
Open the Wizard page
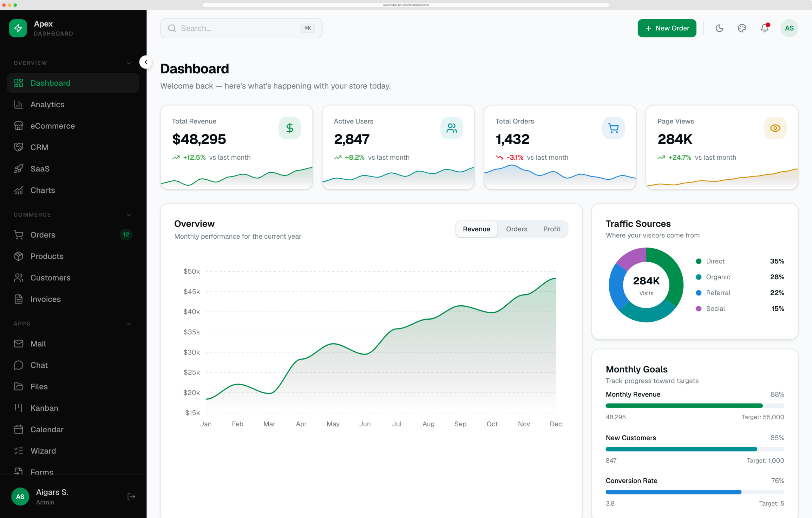tap(73, 451)
